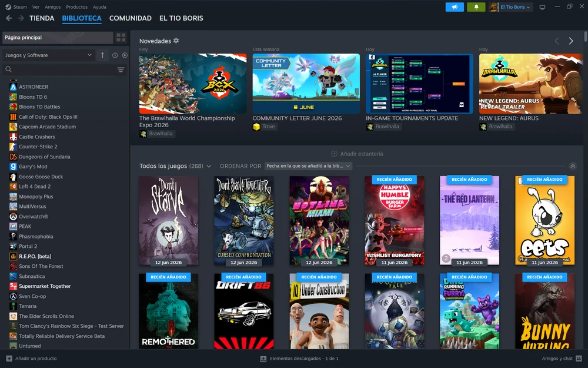Click the Terraria tree icon
The image size is (588, 368).
point(13,306)
